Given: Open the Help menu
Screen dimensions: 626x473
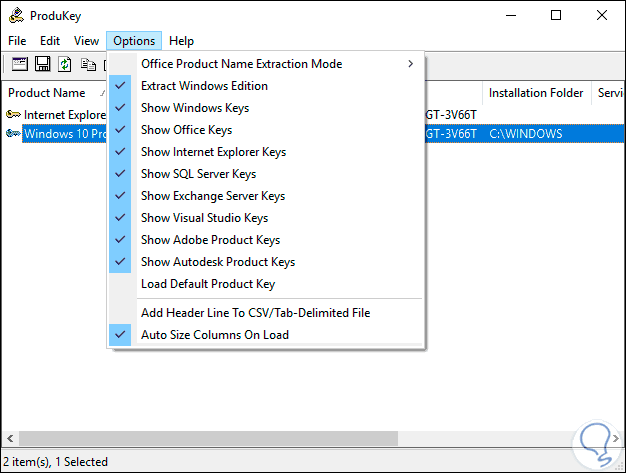Looking at the screenshot, I should tap(181, 41).
